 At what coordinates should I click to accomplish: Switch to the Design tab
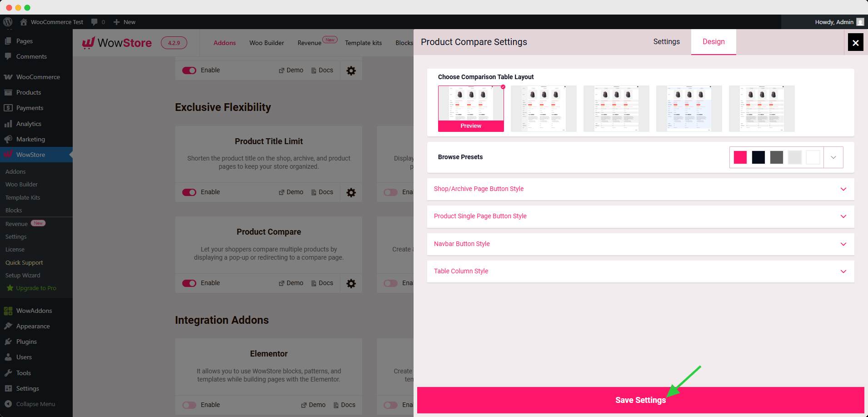713,42
